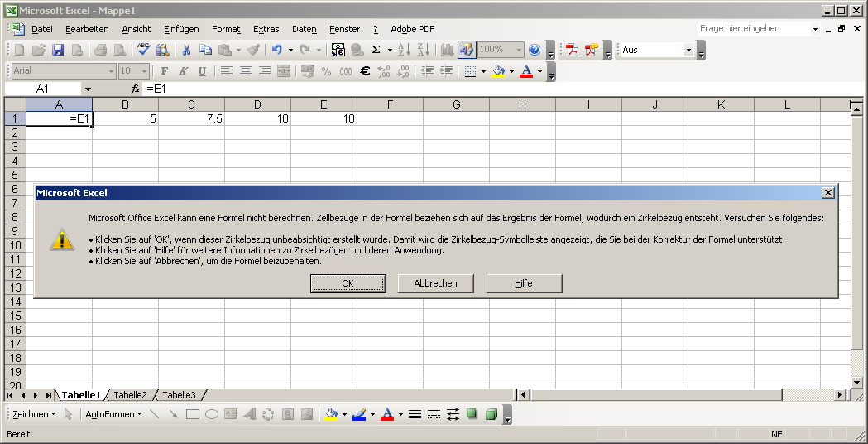This screenshot has height=444, width=868.
Task: Click the formatting toolbar red Font Color A
Action: pyautogui.click(x=526, y=71)
